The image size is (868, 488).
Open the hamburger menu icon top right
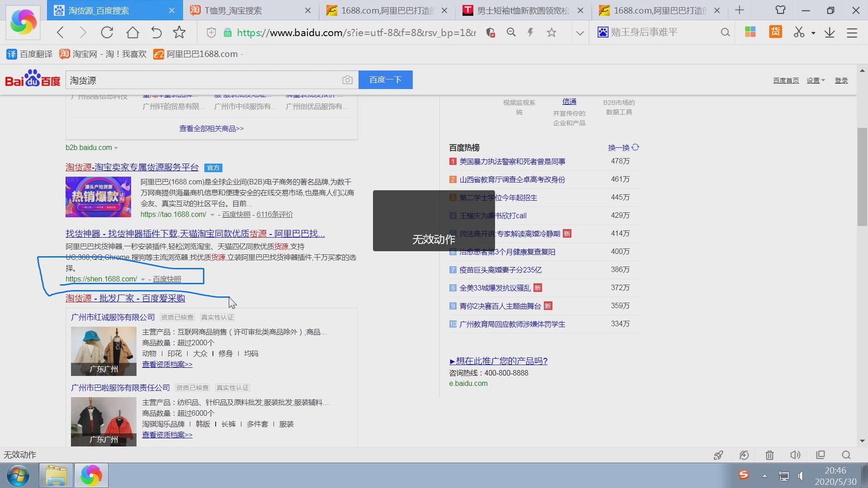pyautogui.click(x=852, y=32)
